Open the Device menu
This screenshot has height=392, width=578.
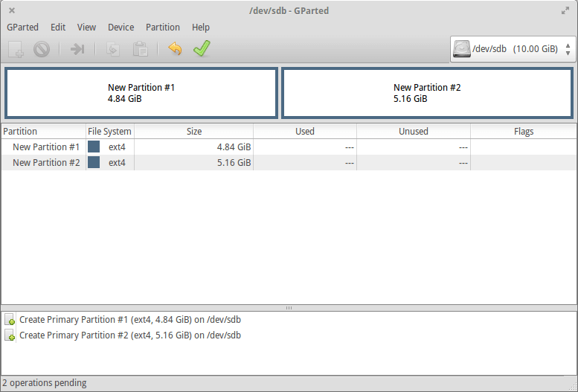pyautogui.click(x=121, y=28)
